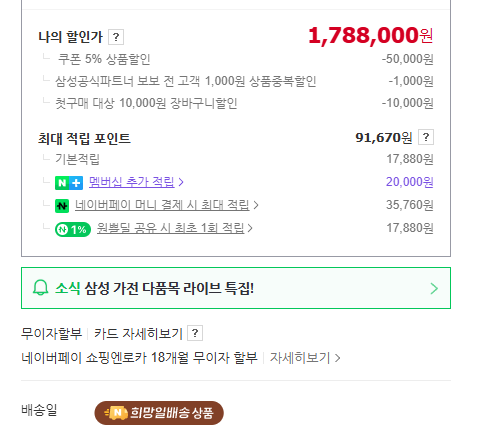Click the green Naver Pay money icon
480x433 pixels.
point(62,206)
